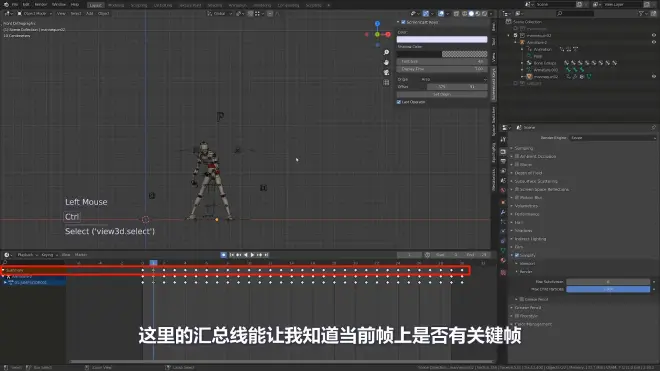Jump to the timeline start frame
Viewport: 660px width, 371px height.
[x=232, y=255]
